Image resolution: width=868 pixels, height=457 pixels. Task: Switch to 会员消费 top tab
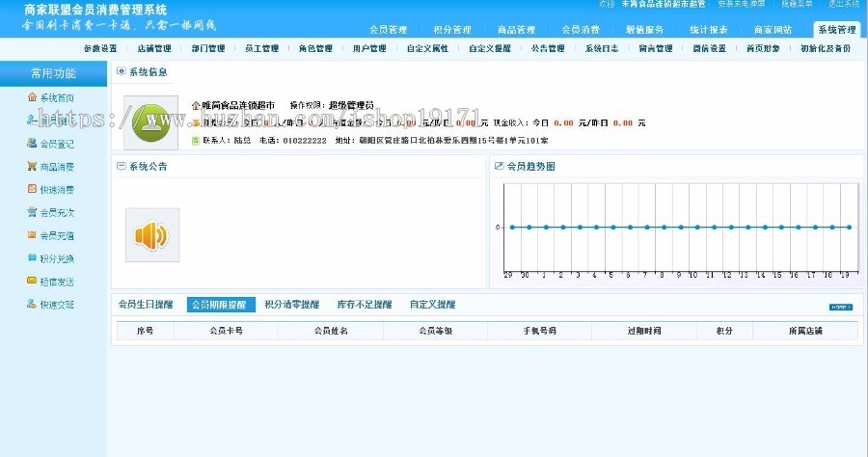(581, 30)
